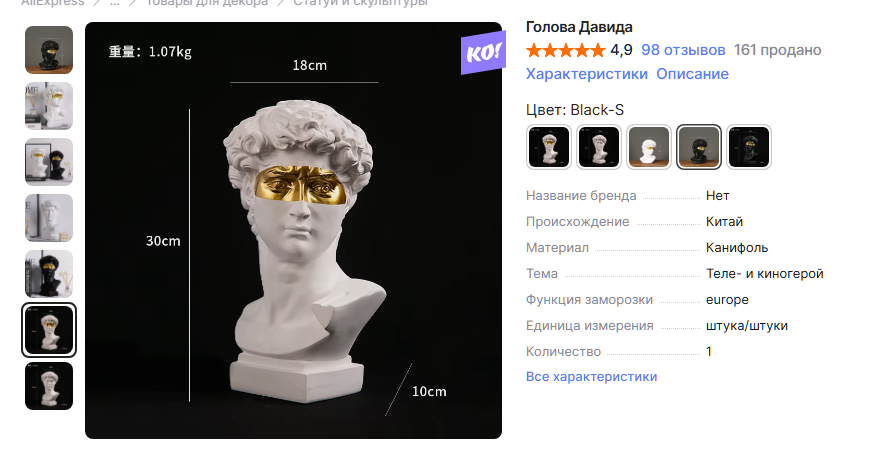Viewport: 896px width, 468px height.
Task: Choose second color swatch plain white bust
Action: coord(598,147)
